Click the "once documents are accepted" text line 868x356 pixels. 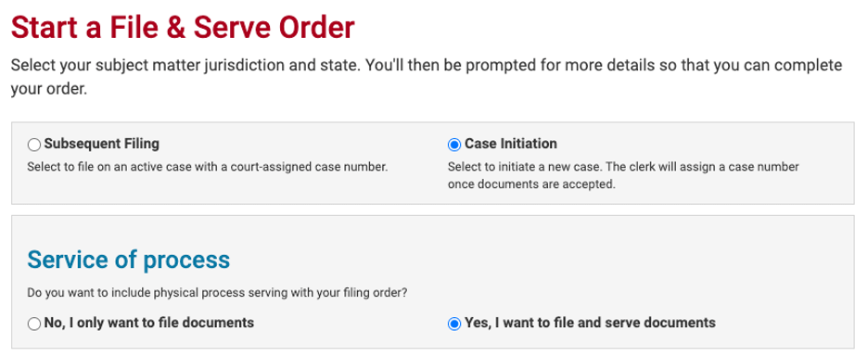(x=531, y=184)
